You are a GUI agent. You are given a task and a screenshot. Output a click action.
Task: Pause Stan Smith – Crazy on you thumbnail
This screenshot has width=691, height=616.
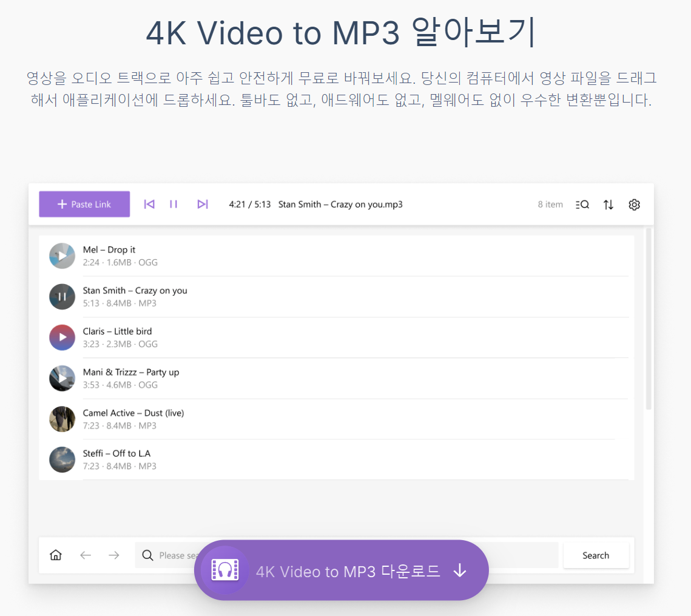coord(62,297)
